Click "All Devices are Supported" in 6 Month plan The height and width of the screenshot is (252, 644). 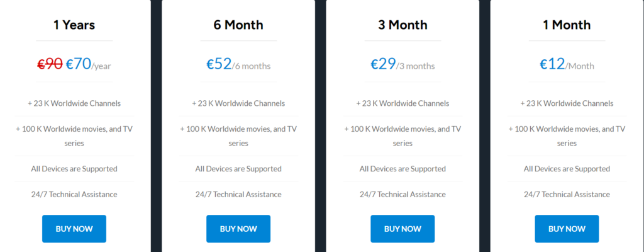click(x=238, y=169)
